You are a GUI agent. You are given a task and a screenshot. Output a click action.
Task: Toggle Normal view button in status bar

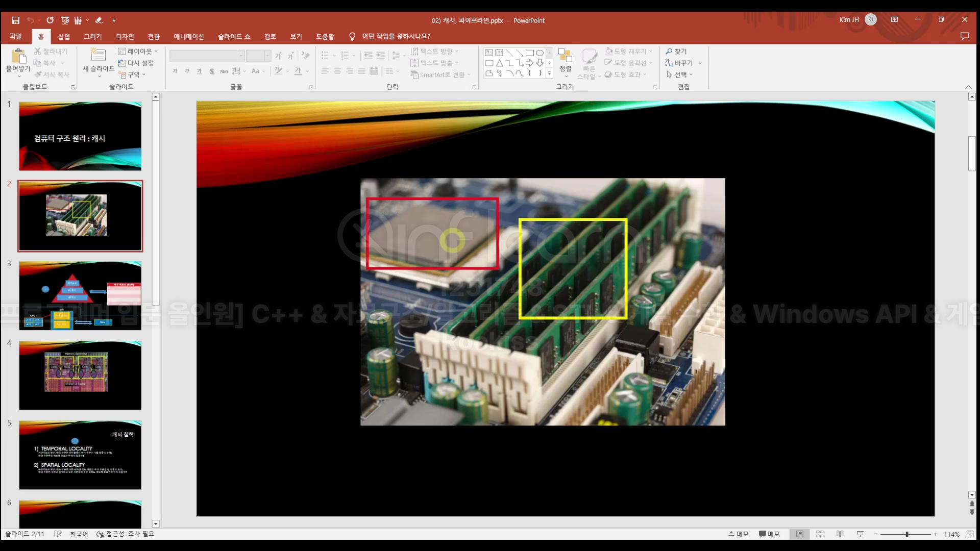[799, 534]
